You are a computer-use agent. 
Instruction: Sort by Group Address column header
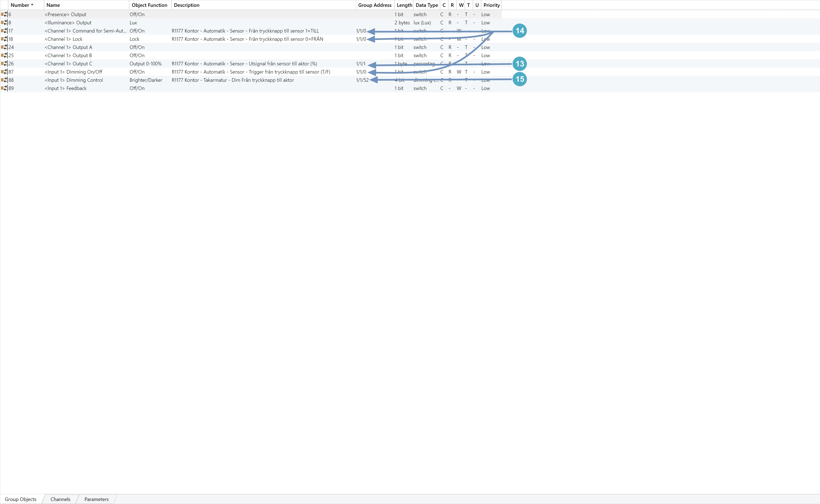374,5
